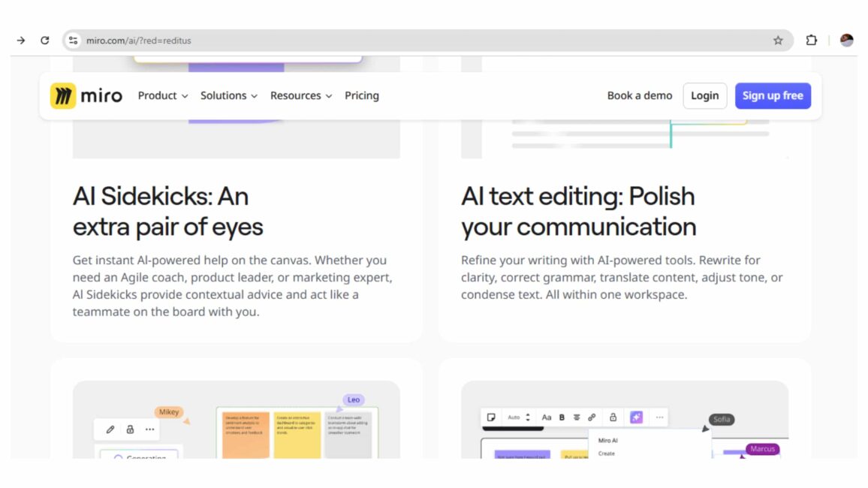The image size is (868, 488).
Task: Click the browser forward arrow
Action: point(21,41)
